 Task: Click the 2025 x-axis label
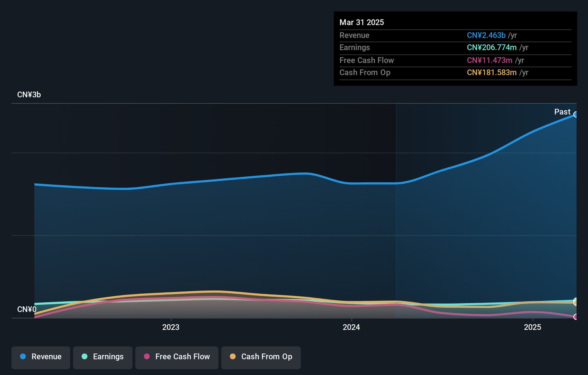click(532, 327)
